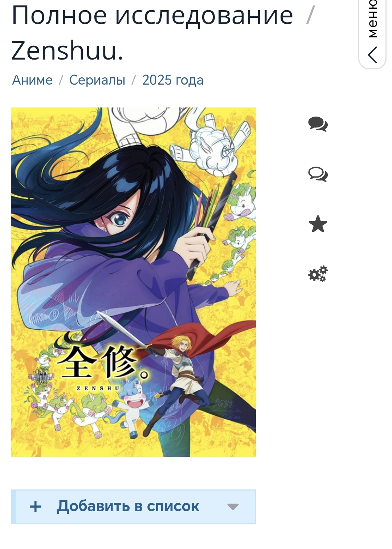Open the Zenshu poster image
Screen dimensions: 392x549
click(133, 282)
